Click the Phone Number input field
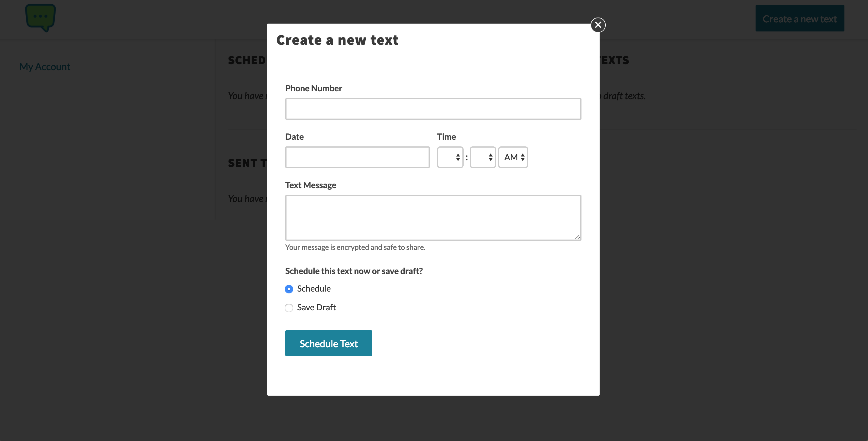 pyautogui.click(x=432, y=109)
